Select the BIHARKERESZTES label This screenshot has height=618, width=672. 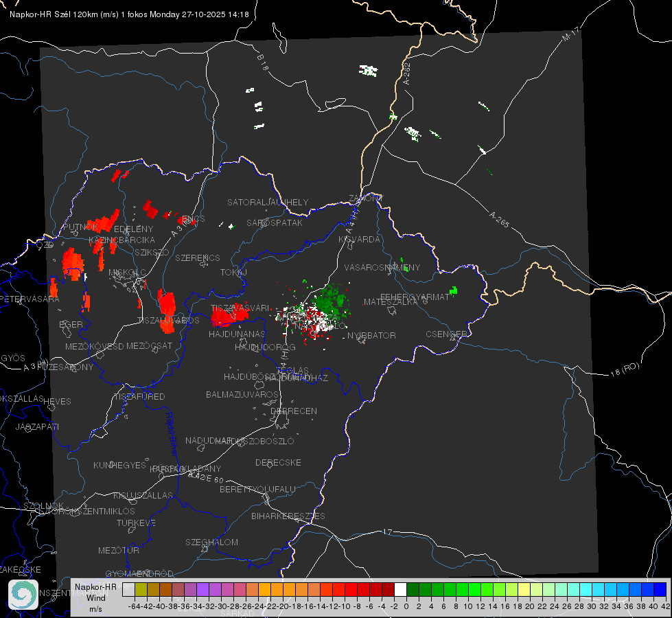coord(288,516)
